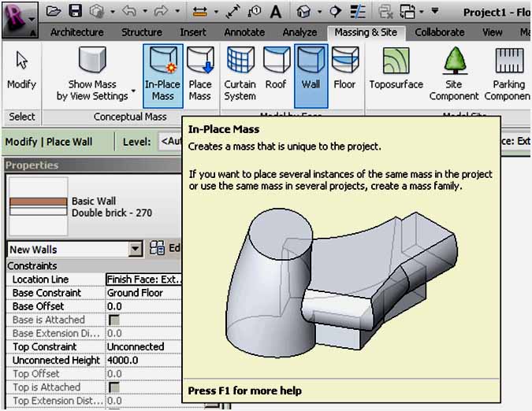Click the Save disk icon
This screenshot has width=532, height=411.
[75, 11]
